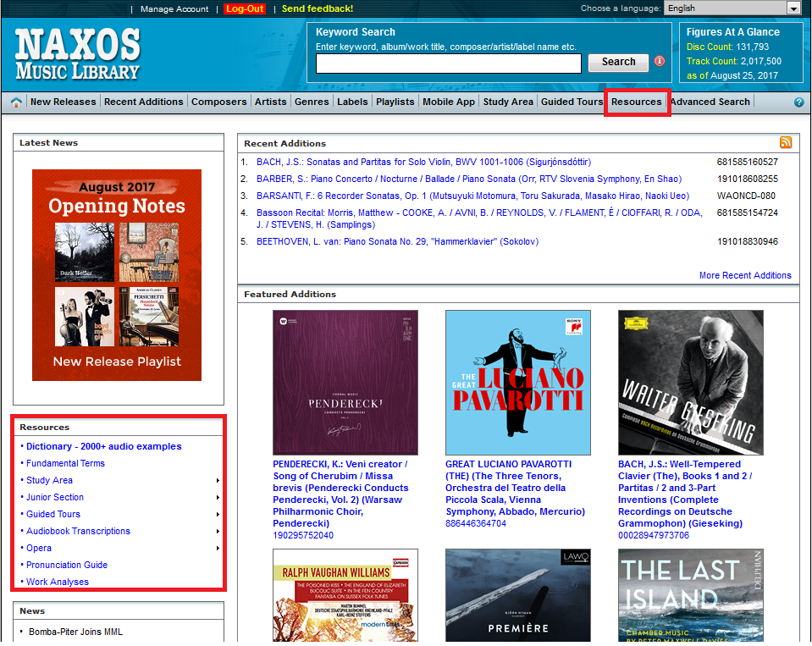Open The Last Island album cover
This screenshot has height=646, width=812.
tap(691, 596)
